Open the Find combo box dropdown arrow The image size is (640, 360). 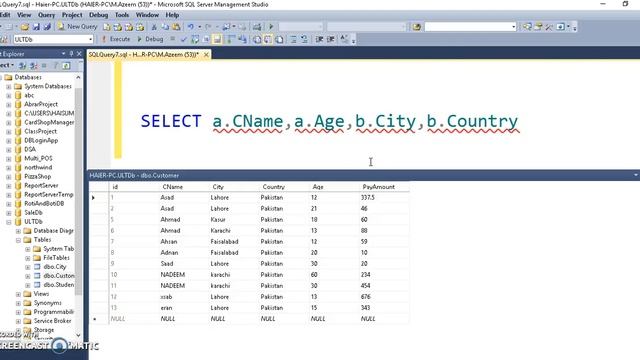513,27
